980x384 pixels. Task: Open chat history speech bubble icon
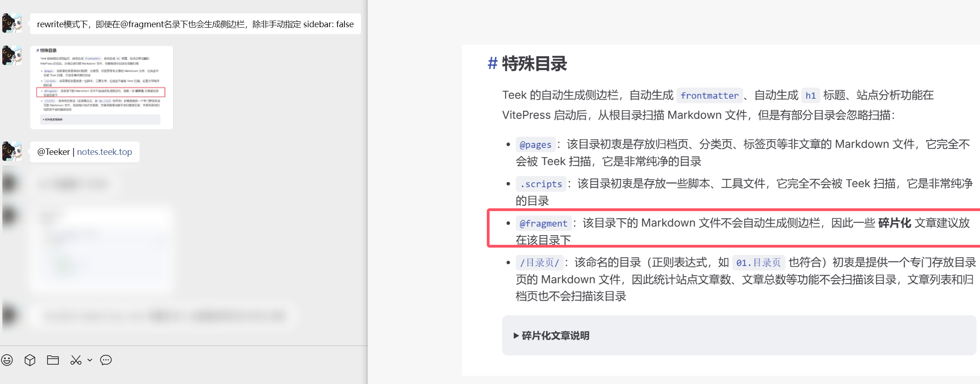click(106, 360)
